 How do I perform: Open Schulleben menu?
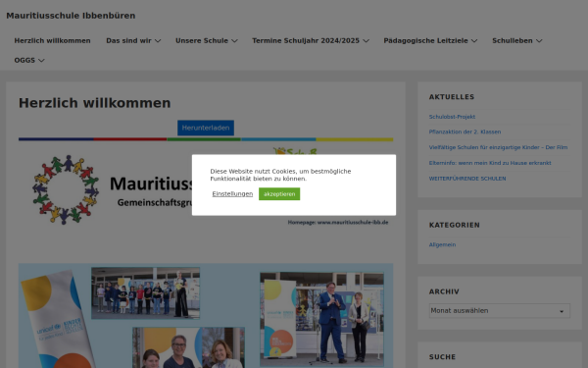(x=513, y=40)
